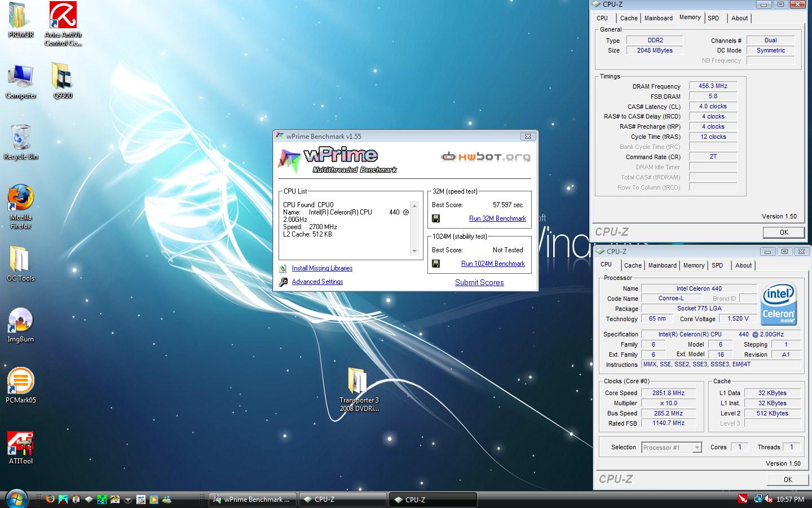
Task: Click the CPU List scrollbar down arrow
Action: (x=415, y=251)
